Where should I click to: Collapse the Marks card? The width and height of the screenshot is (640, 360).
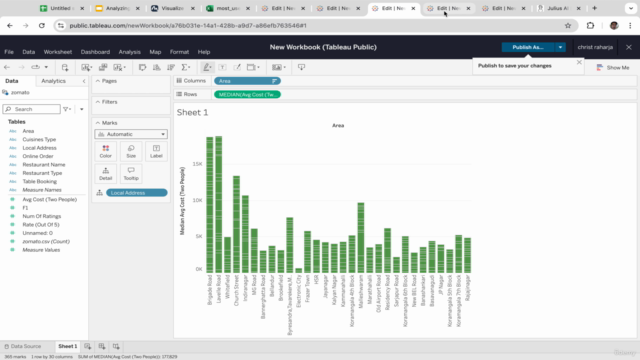tap(98, 123)
